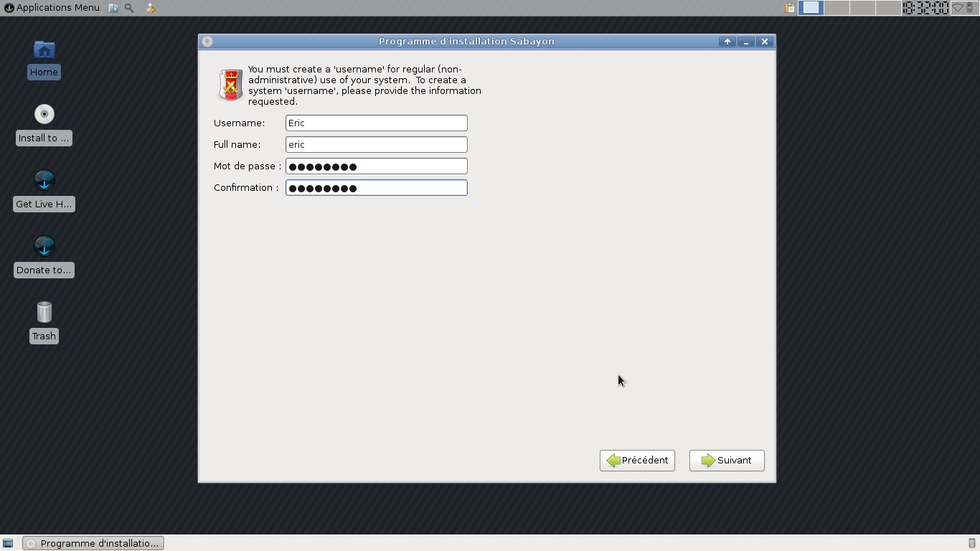Select the 'Get Live H...' desktop icon
Screen dimensions: 980x551
(44, 181)
